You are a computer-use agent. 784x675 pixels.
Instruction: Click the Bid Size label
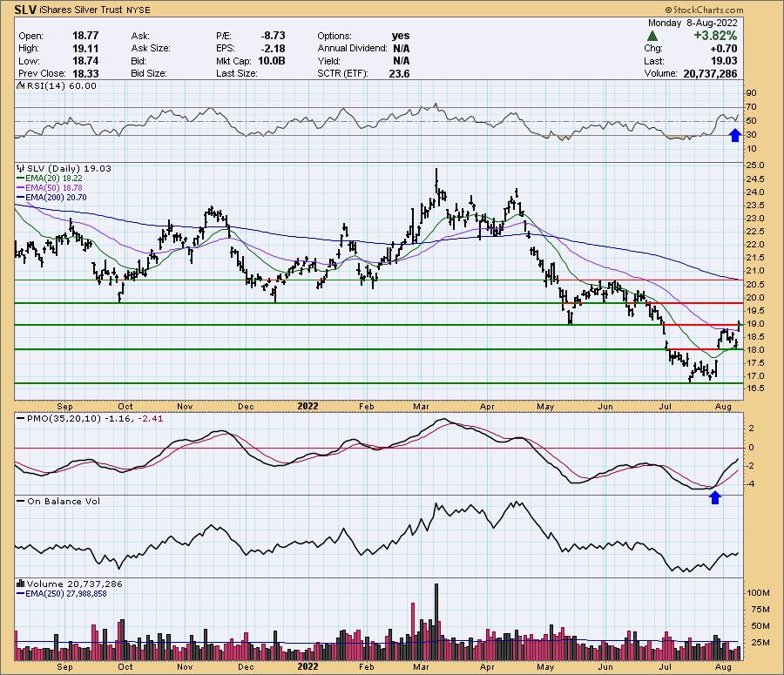pyautogui.click(x=150, y=73)
